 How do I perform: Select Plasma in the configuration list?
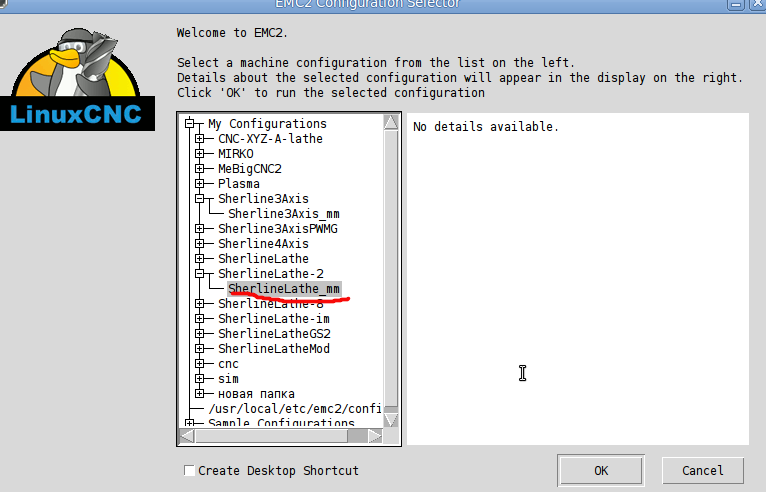pos(238,184)
